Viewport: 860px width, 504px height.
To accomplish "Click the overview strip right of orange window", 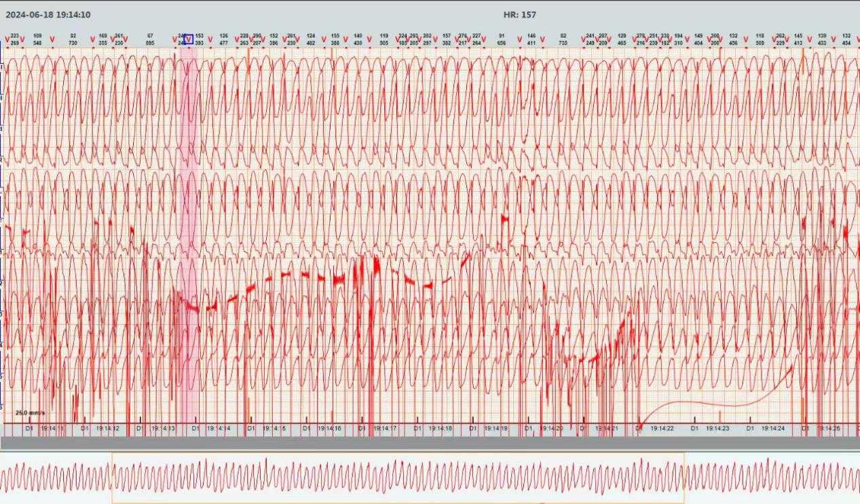I will [x=771, y=478].
